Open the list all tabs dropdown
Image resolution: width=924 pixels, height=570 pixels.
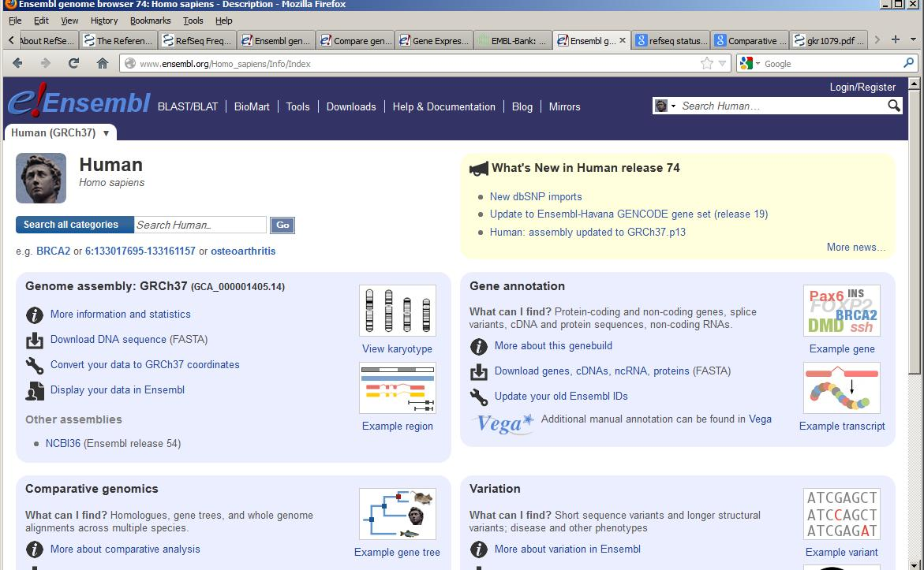(x=914, y=40)
